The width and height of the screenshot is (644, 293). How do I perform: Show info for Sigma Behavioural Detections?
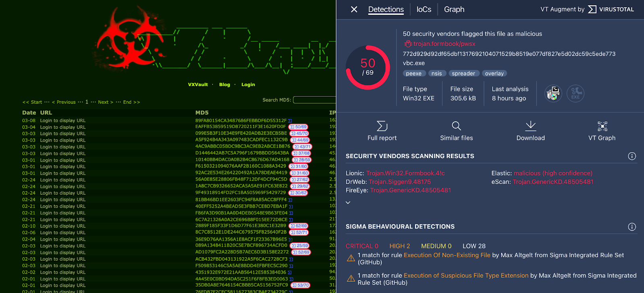coord(632,227)
